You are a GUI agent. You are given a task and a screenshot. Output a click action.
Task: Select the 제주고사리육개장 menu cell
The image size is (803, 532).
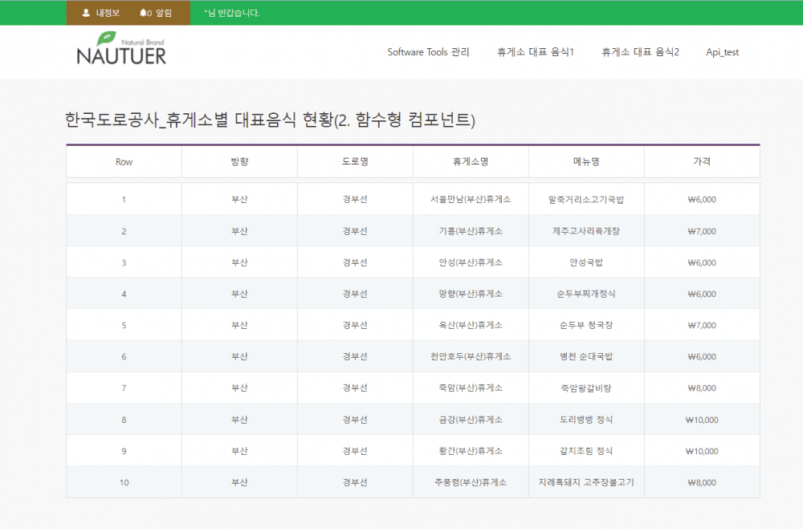[x=586, y=231]
